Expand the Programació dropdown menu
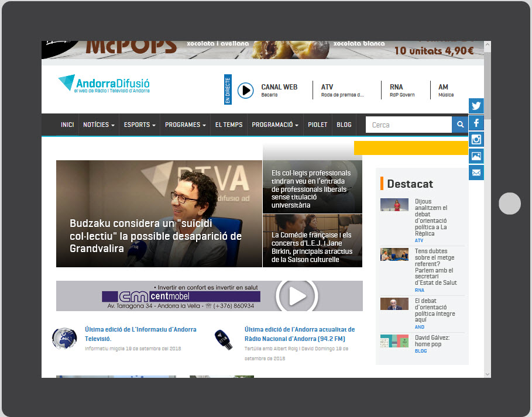The width and height of the screenshot is (532, 417). [x=275, y=125]
